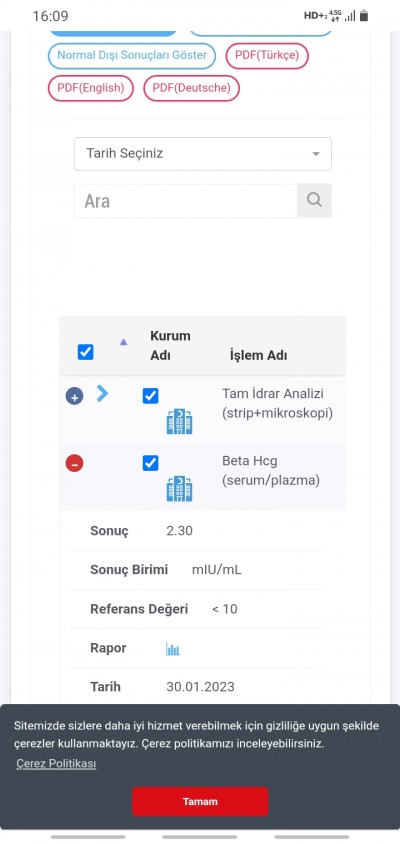Click hospital icon for Beta Hcg row
The height and width of the screenshot is (844, 400).
click(x=179, y=489)
